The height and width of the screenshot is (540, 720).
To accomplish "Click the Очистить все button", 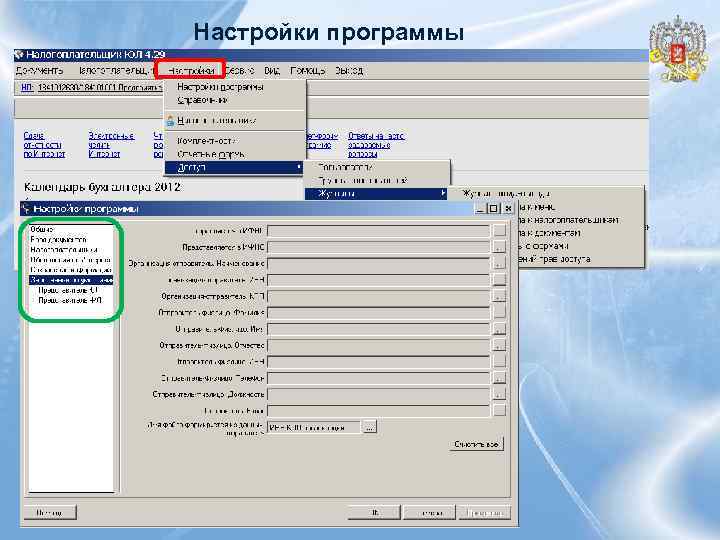I will pos(476,444).
